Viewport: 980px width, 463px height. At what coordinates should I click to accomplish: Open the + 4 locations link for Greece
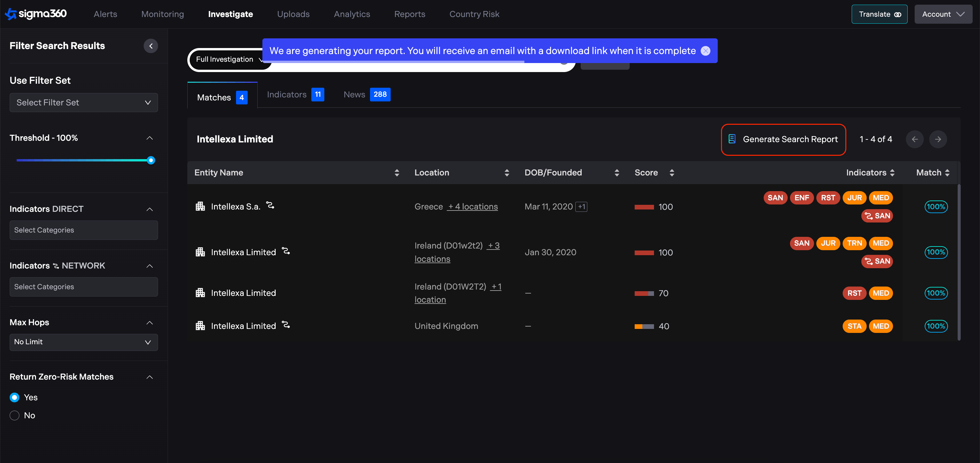[472, 207]
